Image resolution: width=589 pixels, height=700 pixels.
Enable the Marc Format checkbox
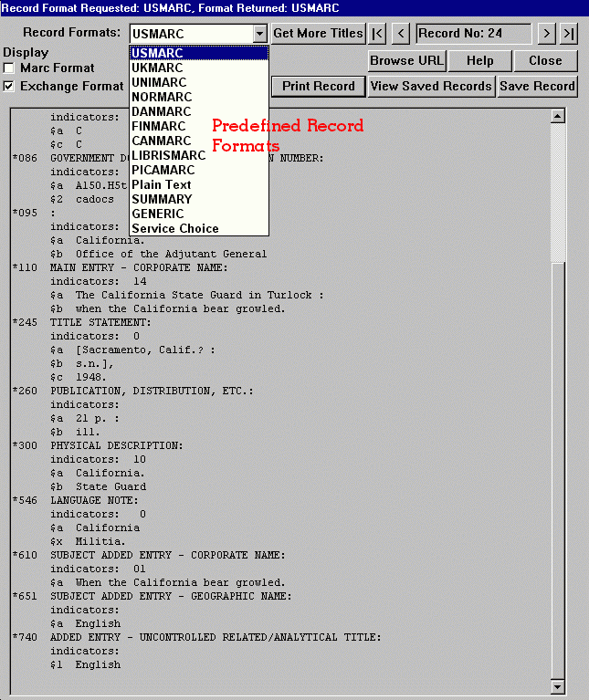pyautogui.click(x=8, y=68)
